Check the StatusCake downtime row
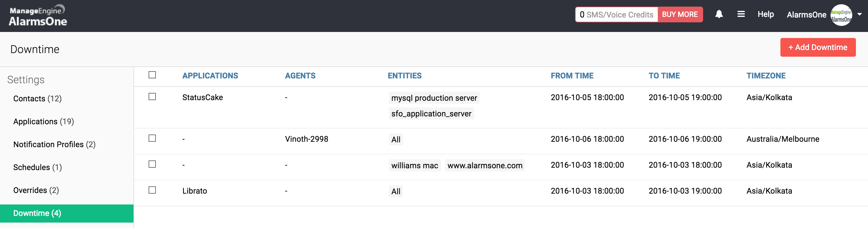The height and width of the screenshot is (228, 868). (x=152, y=97)
